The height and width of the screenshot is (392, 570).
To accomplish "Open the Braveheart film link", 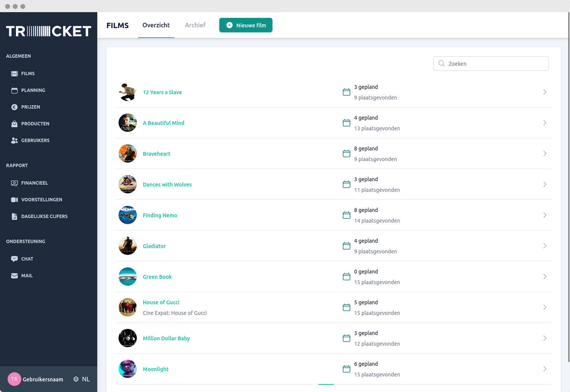I will coord(157,154).
